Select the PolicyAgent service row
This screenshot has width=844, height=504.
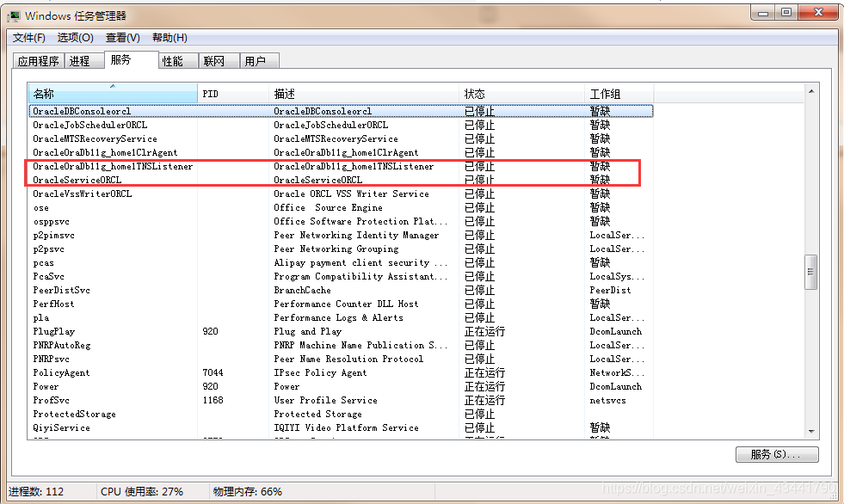point(341,372)
